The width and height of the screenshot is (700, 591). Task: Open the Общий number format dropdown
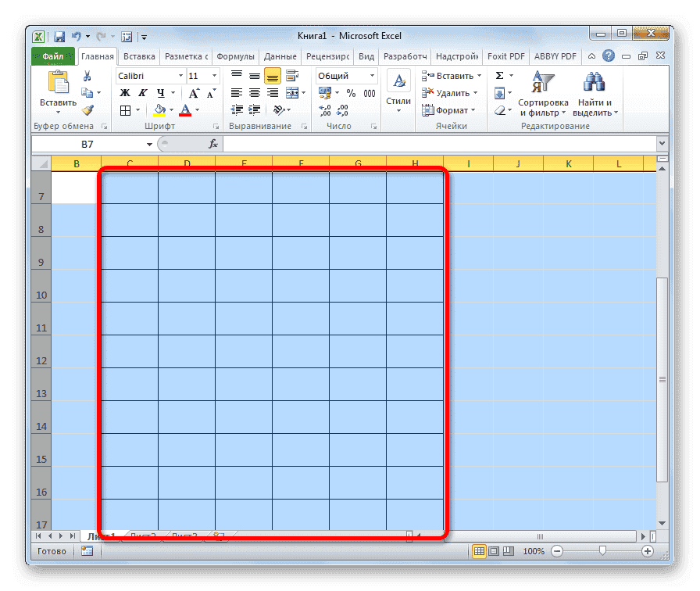[x=372, y=75]
